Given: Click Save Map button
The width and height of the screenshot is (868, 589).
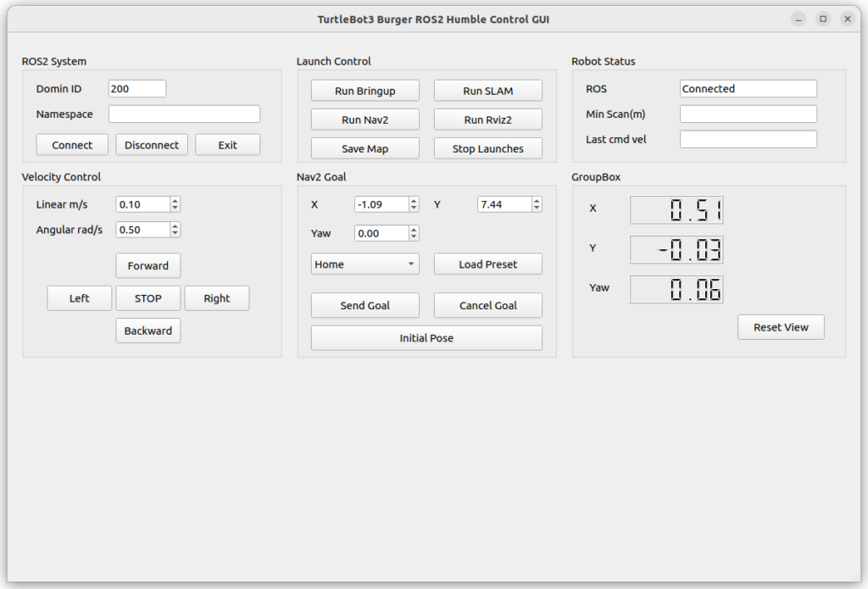Looking at the screenshot, I should coord(364,148).
